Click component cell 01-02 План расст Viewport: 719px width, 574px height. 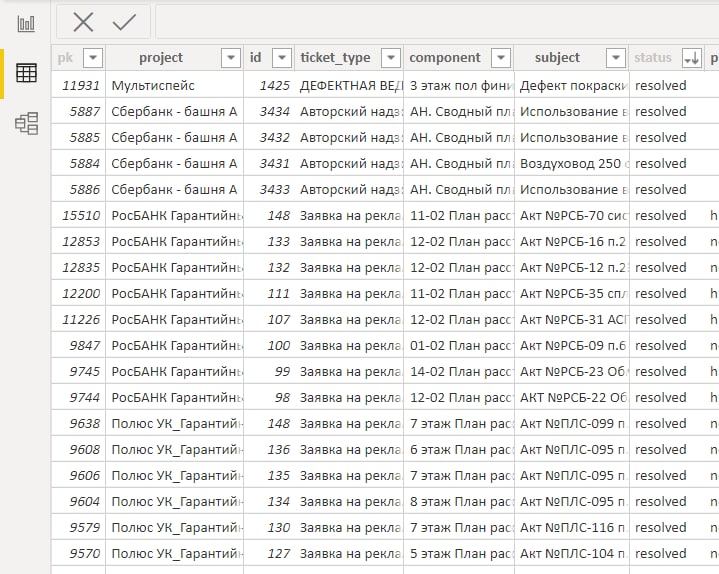pyautogui.click(x=459, y=346)
